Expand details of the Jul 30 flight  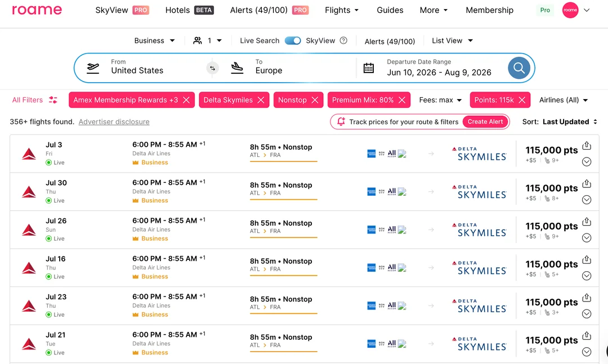(x=587, y=200)
